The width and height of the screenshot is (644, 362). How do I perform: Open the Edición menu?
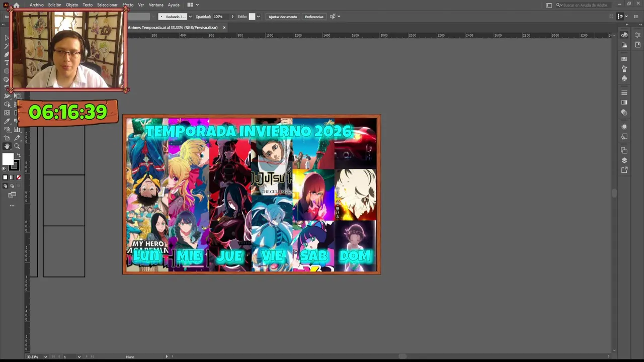(54, 5)
